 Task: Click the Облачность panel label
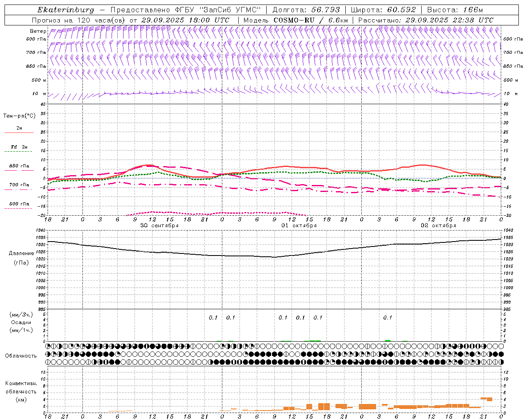click(21, 356)
